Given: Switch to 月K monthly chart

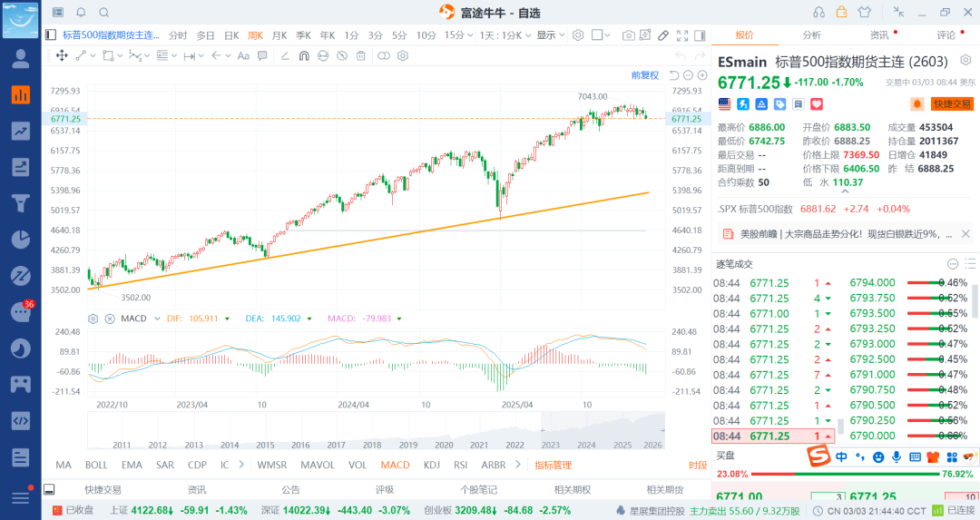Looking at the screenshot, I should (279, 35).
